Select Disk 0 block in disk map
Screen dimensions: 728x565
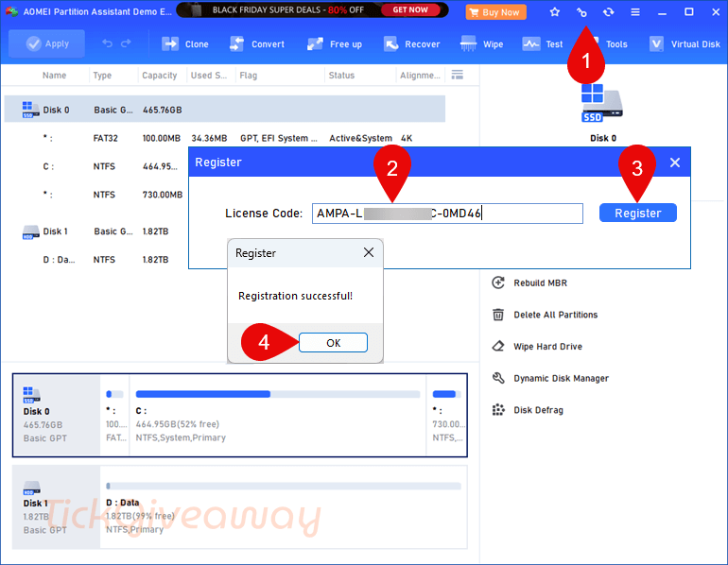pyautogui.click(x=57, y=415)
